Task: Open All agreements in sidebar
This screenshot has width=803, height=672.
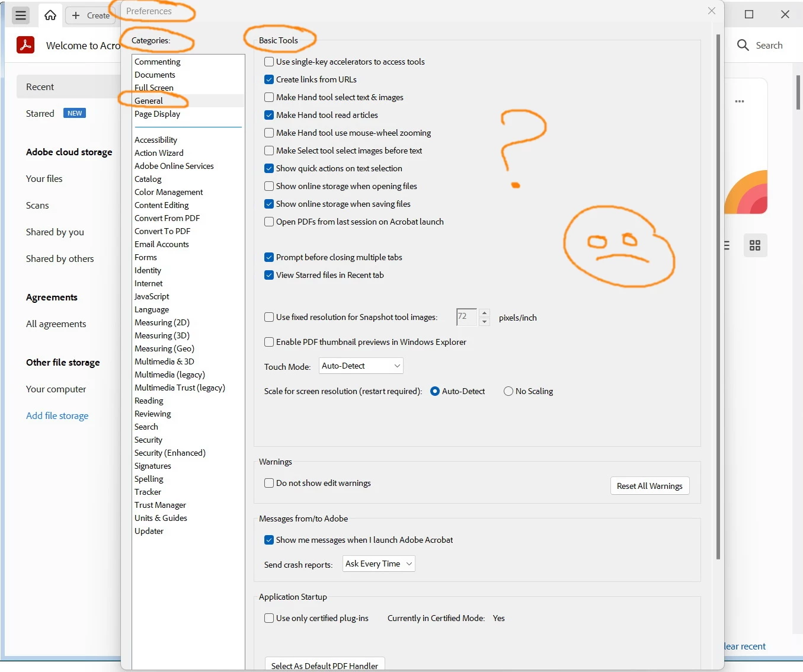Action: [56, 324]
